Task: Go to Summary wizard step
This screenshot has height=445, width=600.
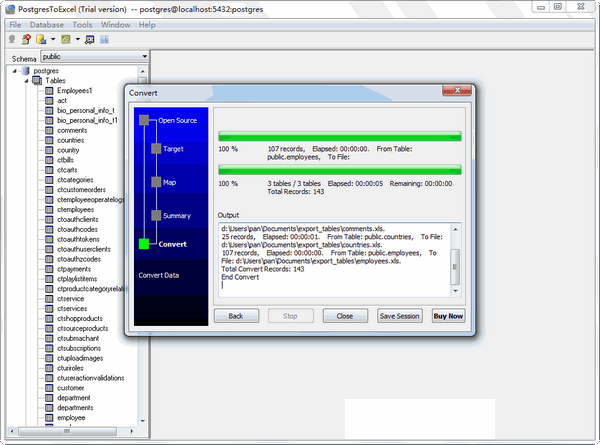Action: pyautogui.click(x=177, y=216)
